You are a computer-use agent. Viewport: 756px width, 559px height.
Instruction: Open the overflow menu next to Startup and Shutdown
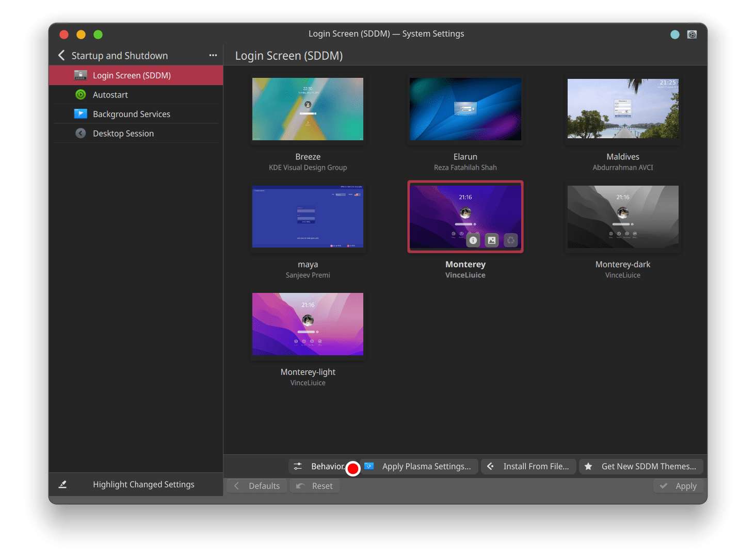pos(213,55)
